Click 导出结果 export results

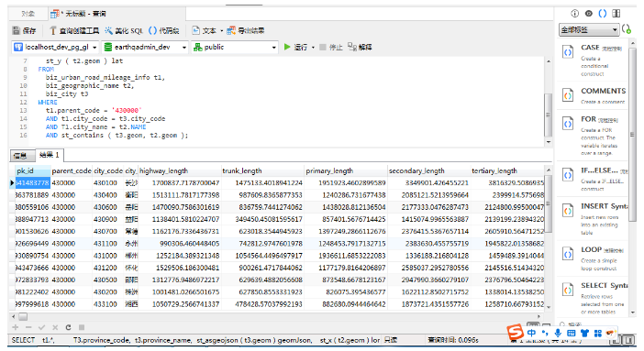246,30
